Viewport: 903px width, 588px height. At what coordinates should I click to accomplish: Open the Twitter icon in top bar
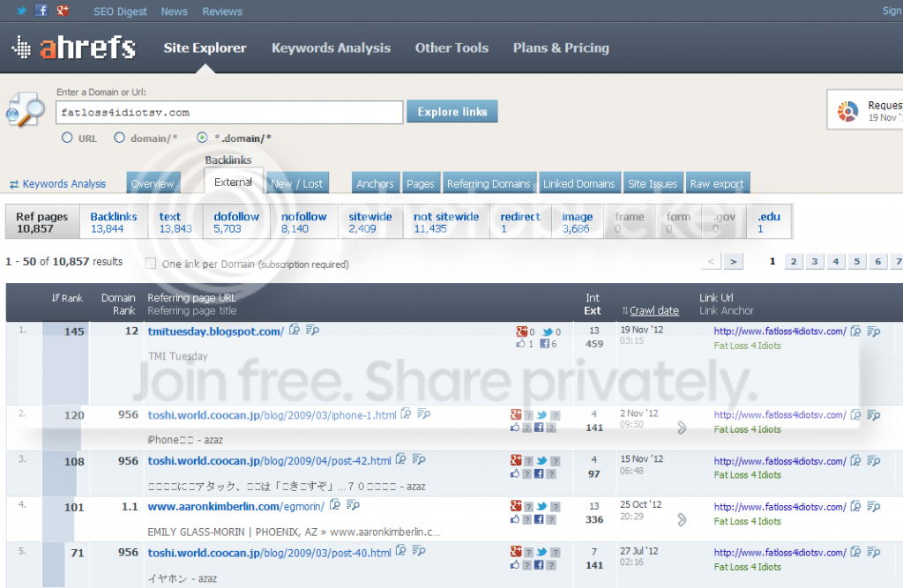click(21, 11)
